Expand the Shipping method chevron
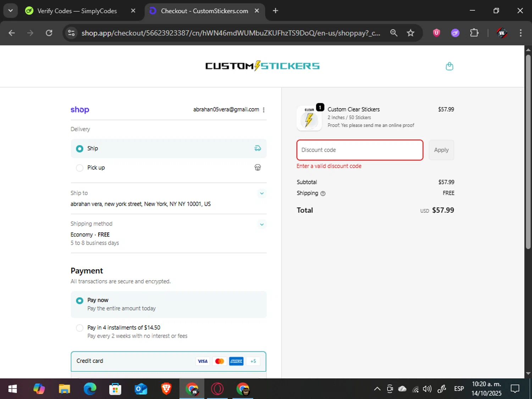 coord(262,224)
